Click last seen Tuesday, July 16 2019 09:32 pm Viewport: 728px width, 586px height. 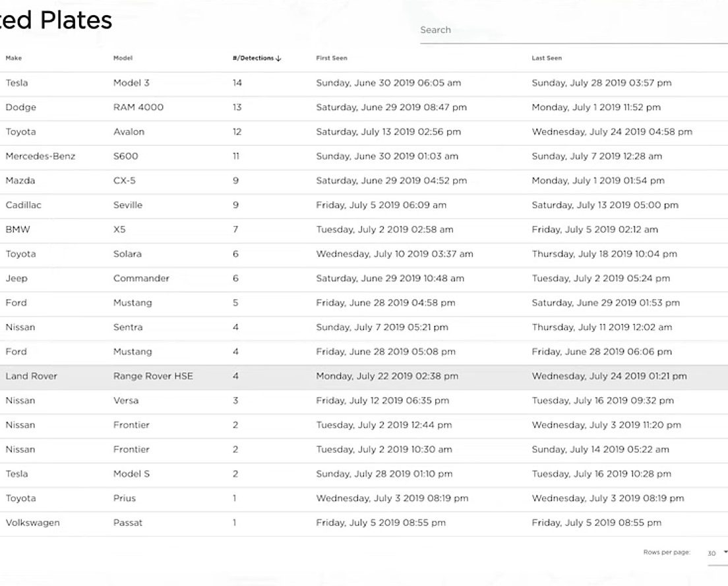click(603, 401)
